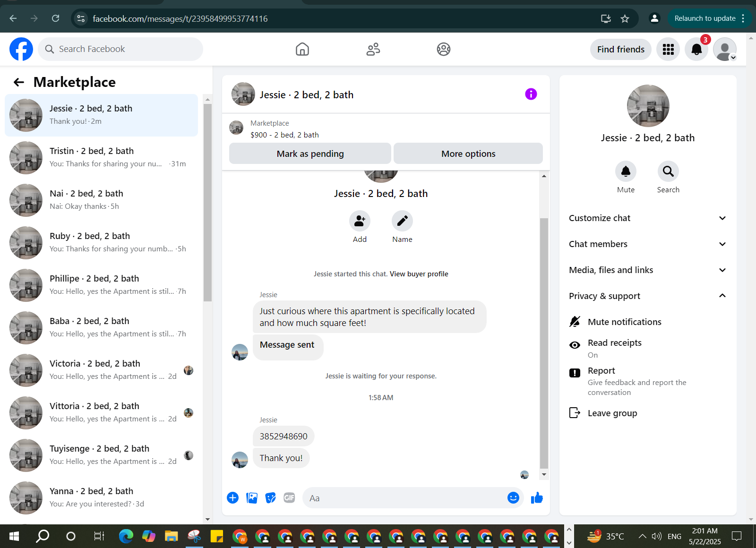Open Microsoft Edge from the taskbar

click(126, 536)
